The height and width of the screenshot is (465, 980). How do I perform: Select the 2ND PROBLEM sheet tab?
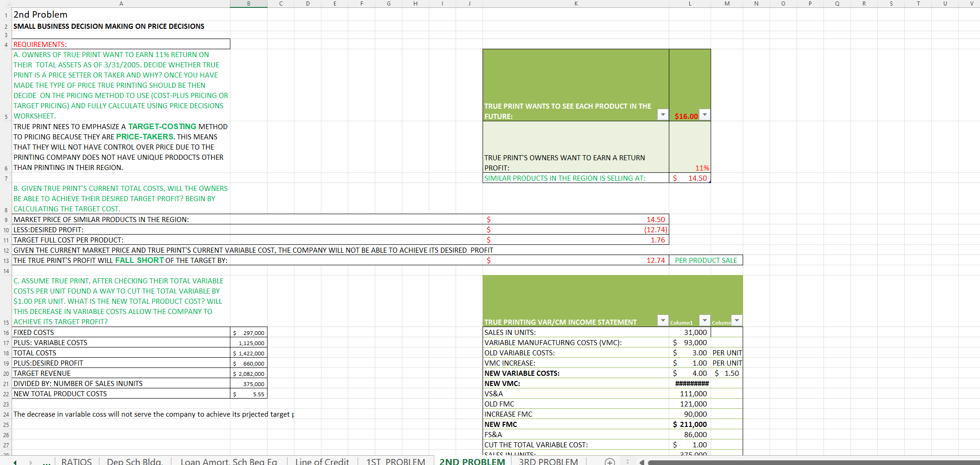tap(472, 461)
